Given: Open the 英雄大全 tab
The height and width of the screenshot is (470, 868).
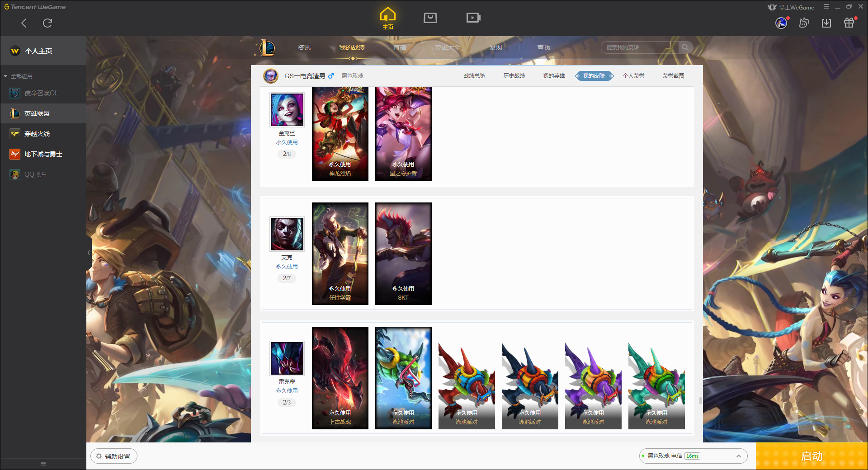Looking at the screenshot, I should click(448, 47).
